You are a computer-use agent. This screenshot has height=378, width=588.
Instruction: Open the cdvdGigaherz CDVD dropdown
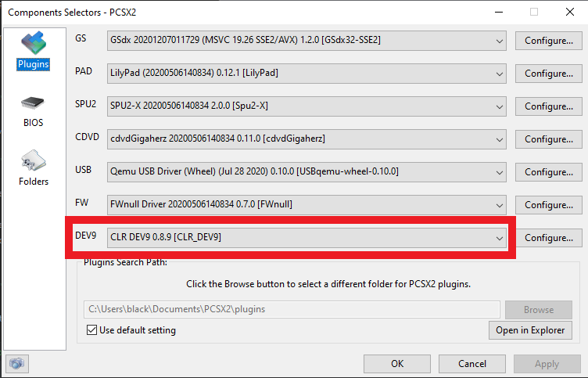(307, 139)
